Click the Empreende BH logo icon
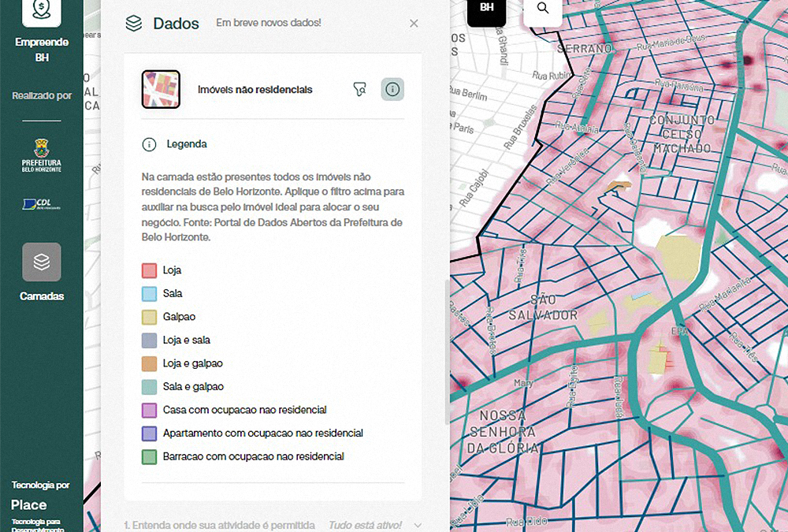The image size is (788, 532). tap(41, 11)
